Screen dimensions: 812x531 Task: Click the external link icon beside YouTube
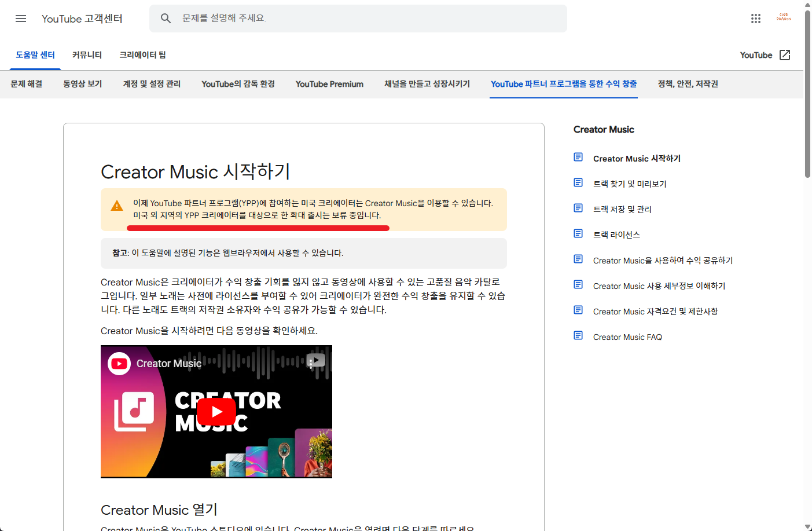pos(785,55)
